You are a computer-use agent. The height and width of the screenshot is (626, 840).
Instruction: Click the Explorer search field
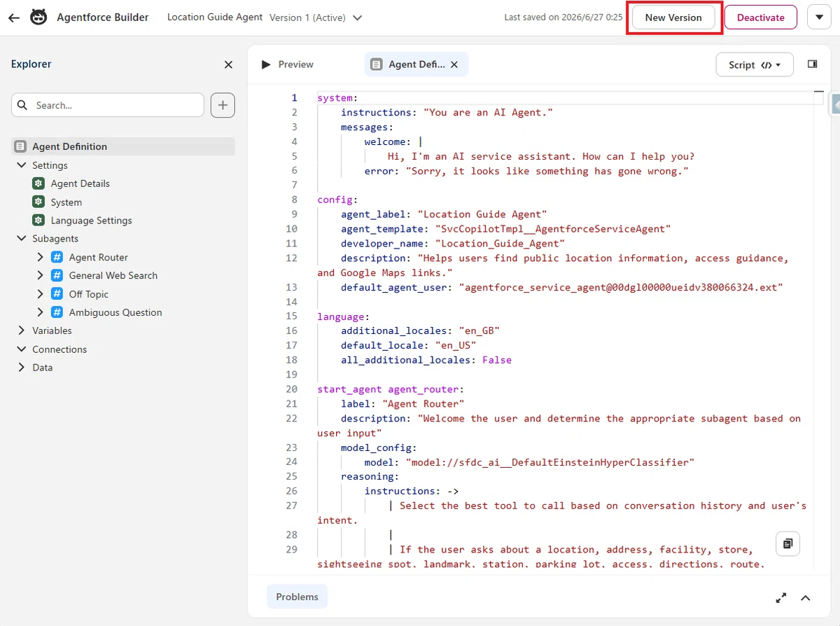pos(108,105)
